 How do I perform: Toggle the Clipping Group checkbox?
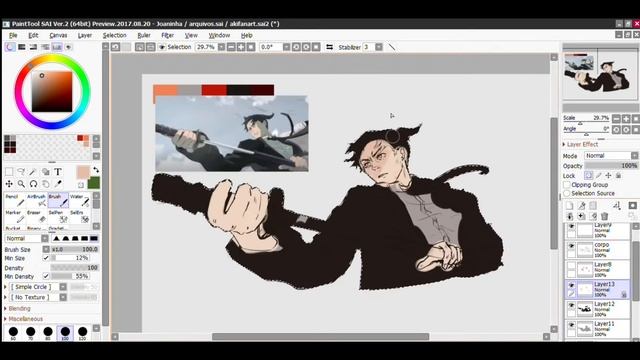tap(567, 185)
